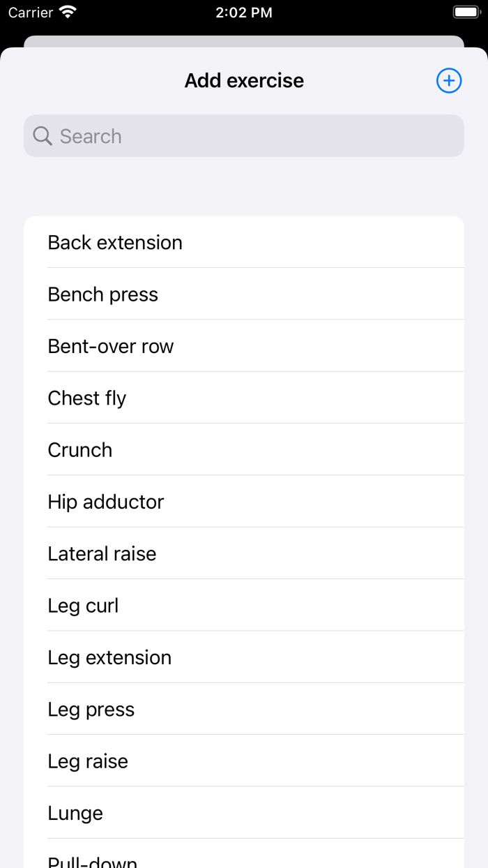Image resolution: width=488 pixels, height=868 pixels.
Task: Tap the Add exercise sheet title
Action: (x=244, y=81)
